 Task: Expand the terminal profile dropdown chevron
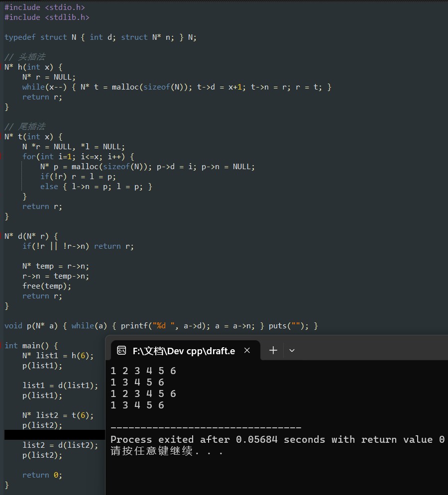coord(292,350)
